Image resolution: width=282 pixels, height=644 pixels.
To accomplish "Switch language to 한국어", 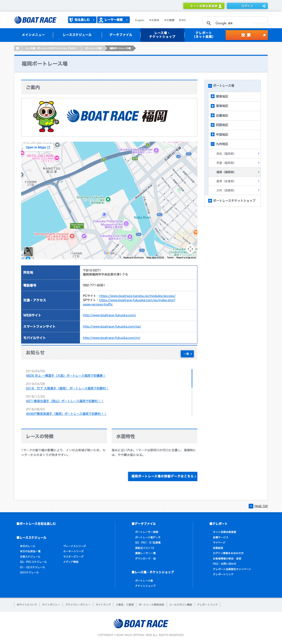I will 182,20.
